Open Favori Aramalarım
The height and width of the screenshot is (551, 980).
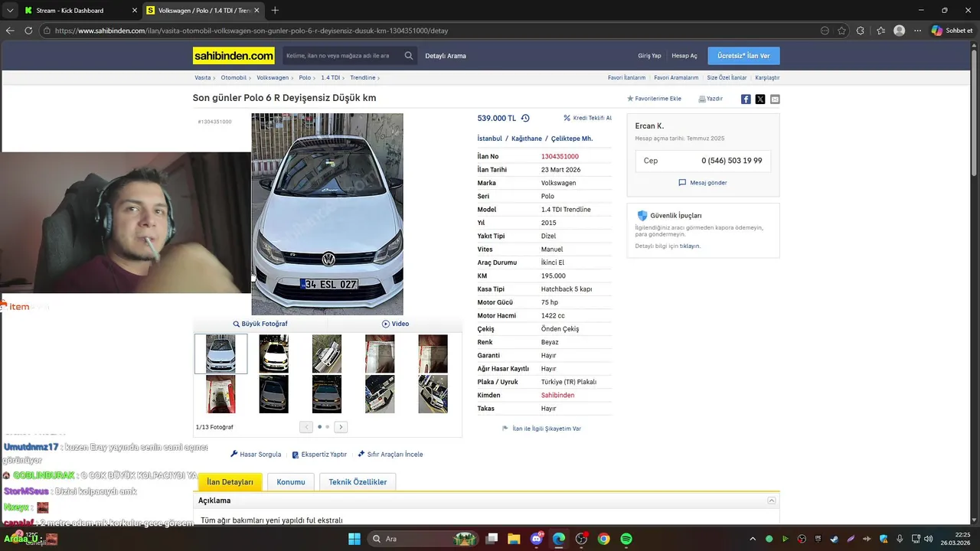pyautogui.click(x=676, y=78)
